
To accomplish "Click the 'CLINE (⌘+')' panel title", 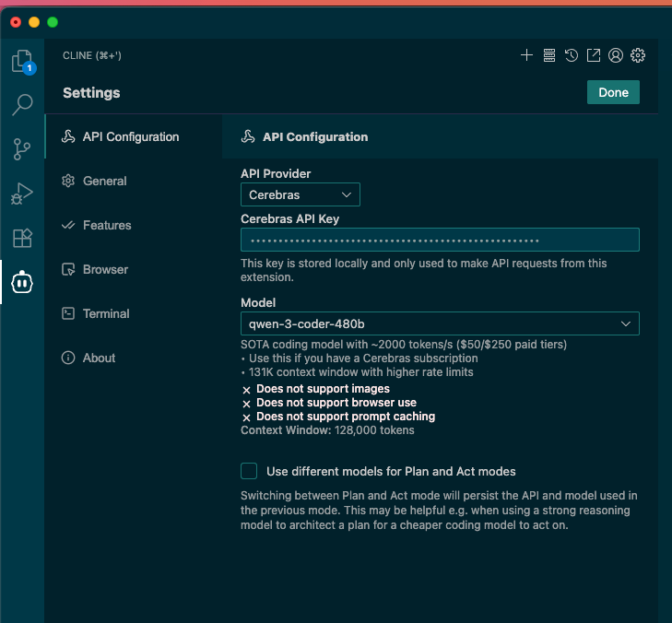I will click(92, 55).
